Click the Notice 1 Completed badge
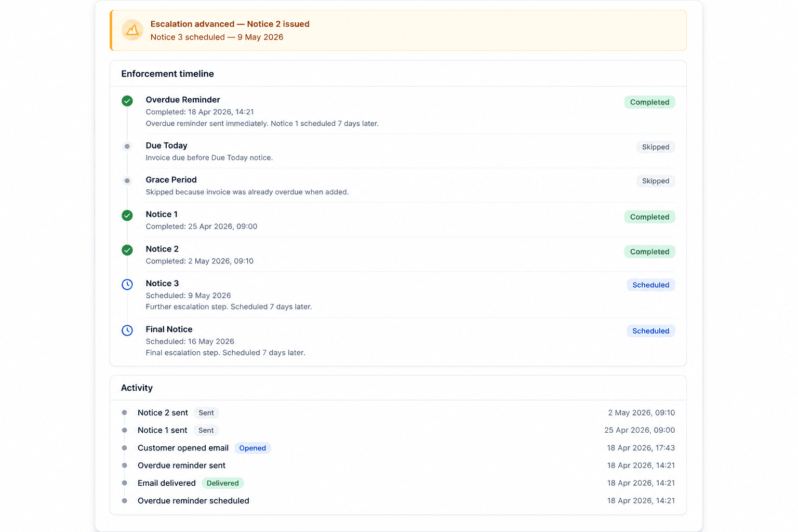798x532 pixels. (649, 217)
